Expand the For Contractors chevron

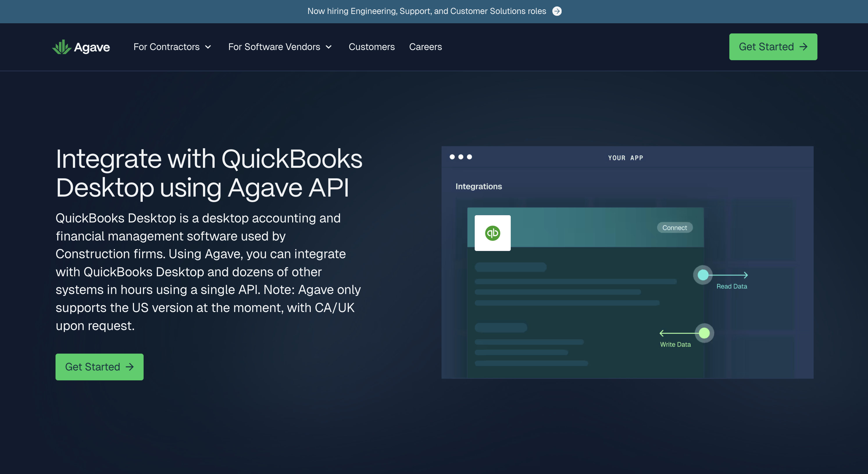click(x=208, y=47)
